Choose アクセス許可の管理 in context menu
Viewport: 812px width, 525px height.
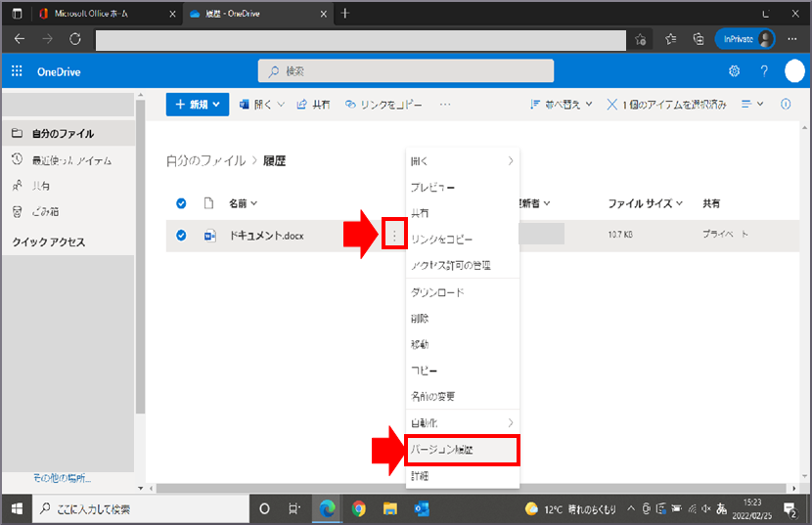click(x=463, y=266)
